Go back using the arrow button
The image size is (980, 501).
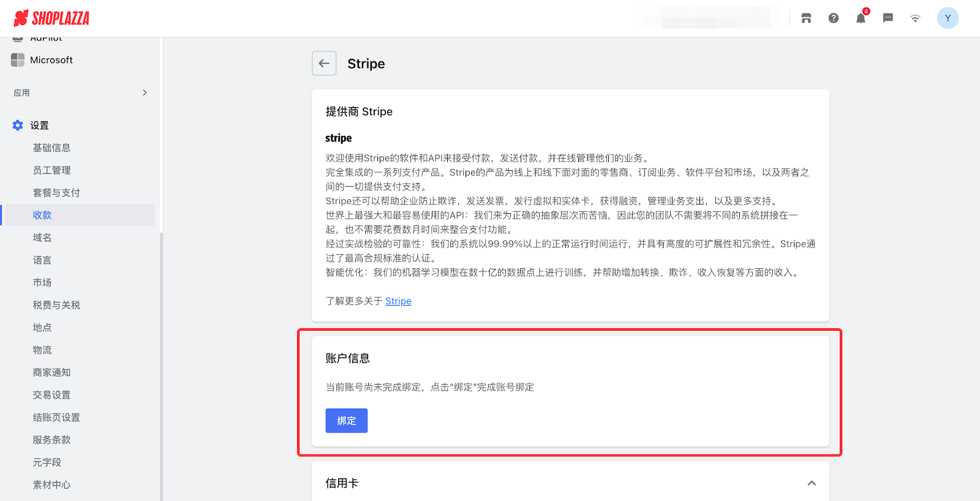(x=324, y=63)
